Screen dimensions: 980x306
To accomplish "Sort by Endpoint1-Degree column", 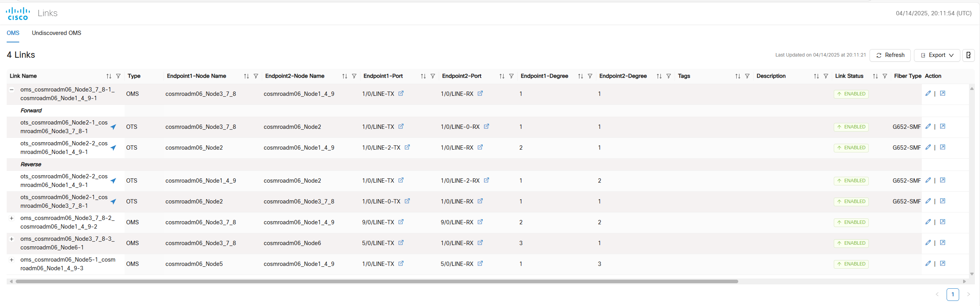I will (581, 76).
